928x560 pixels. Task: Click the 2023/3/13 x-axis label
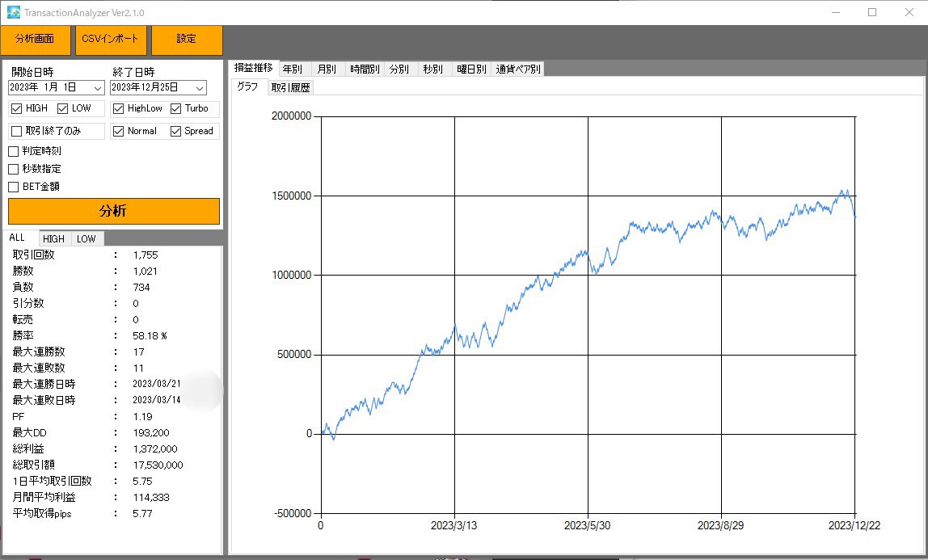pyautogui.click(x=454, y=526)
